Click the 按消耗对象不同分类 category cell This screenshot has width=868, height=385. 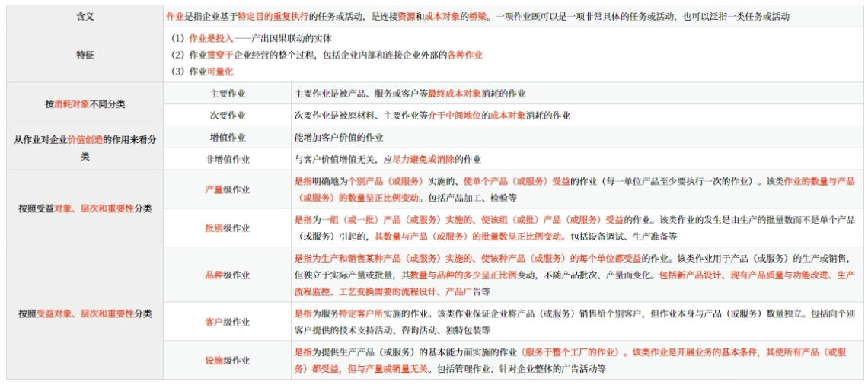[85, 104]
